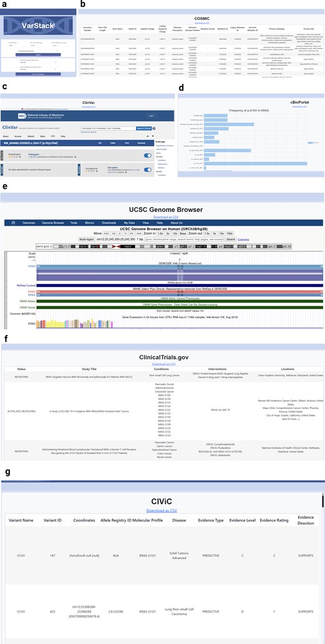
Task: Click the Download link in ClinVar variant bar
Action: [x=142, y=143]
